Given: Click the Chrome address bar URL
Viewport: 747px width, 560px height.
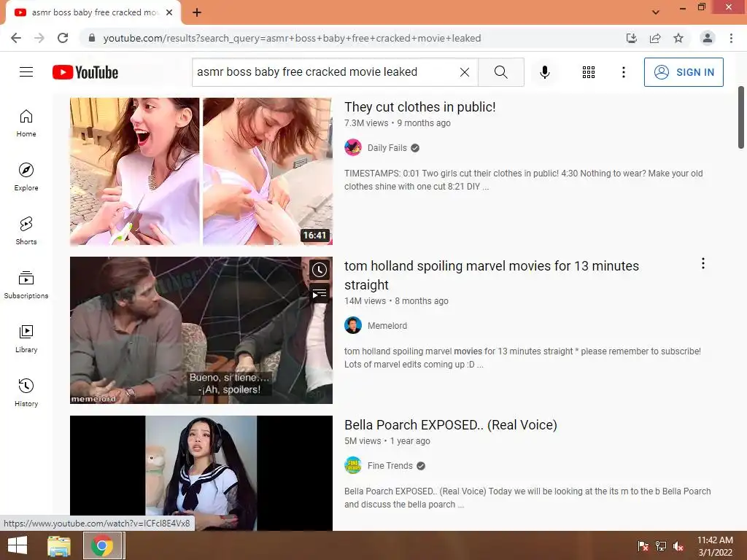Looking at the screenshot, I should click(292, 38).
